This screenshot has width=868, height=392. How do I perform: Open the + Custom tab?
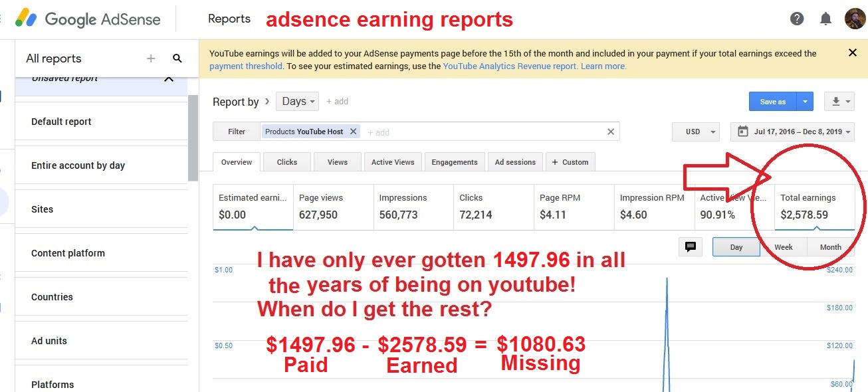[x=570, y=162]
